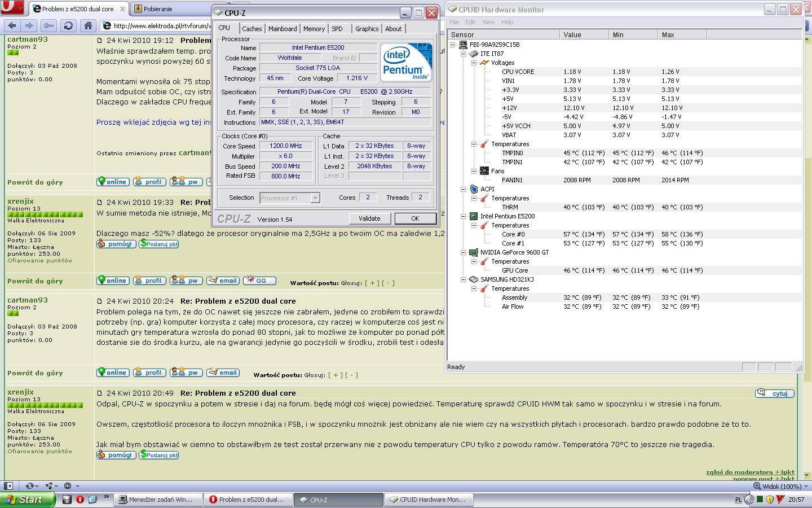
Task: Collapse the NVIDIA GeForce 9600 GT node
Action: [x=464, y=252]
